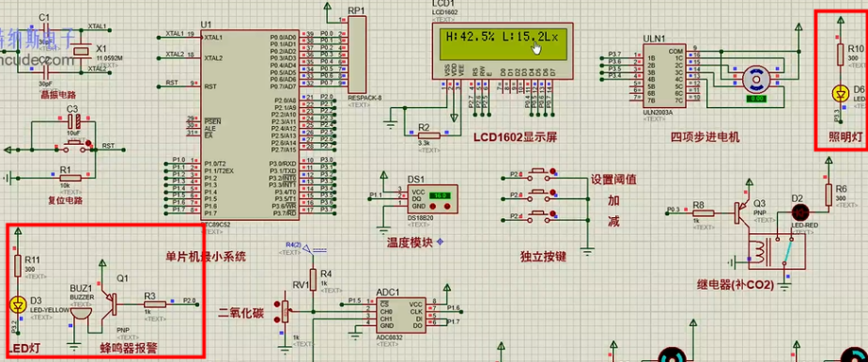Select the ULN2003A driver chip ULN1
The image size is (868, 362).
(664, 75)
